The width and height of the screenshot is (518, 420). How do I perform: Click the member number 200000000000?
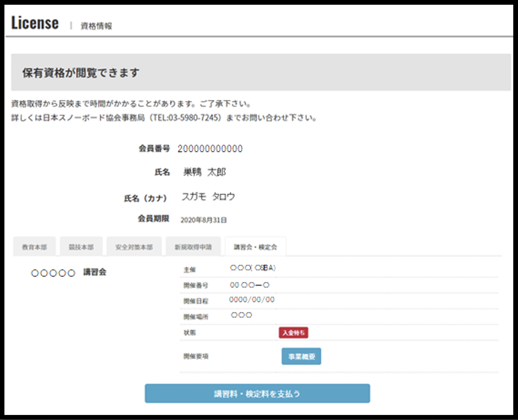210,149
